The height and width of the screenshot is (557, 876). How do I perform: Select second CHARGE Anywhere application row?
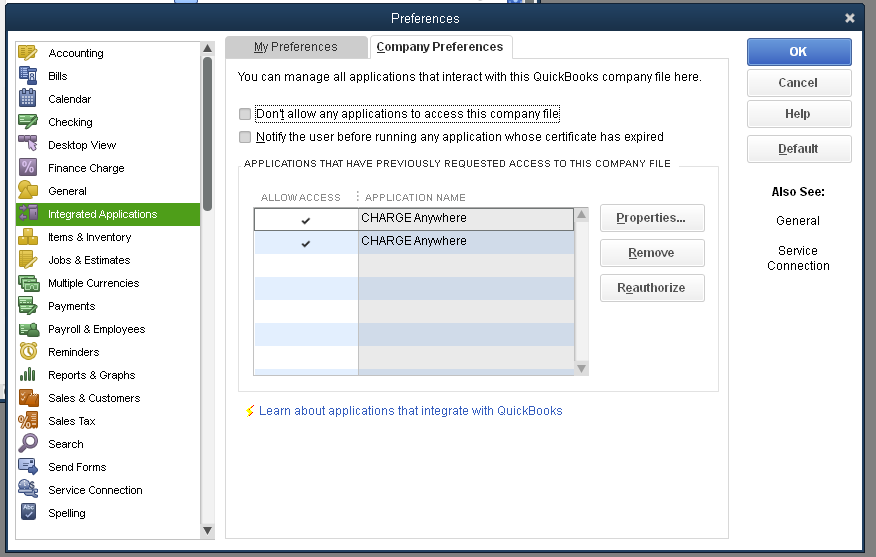[465, 242]
